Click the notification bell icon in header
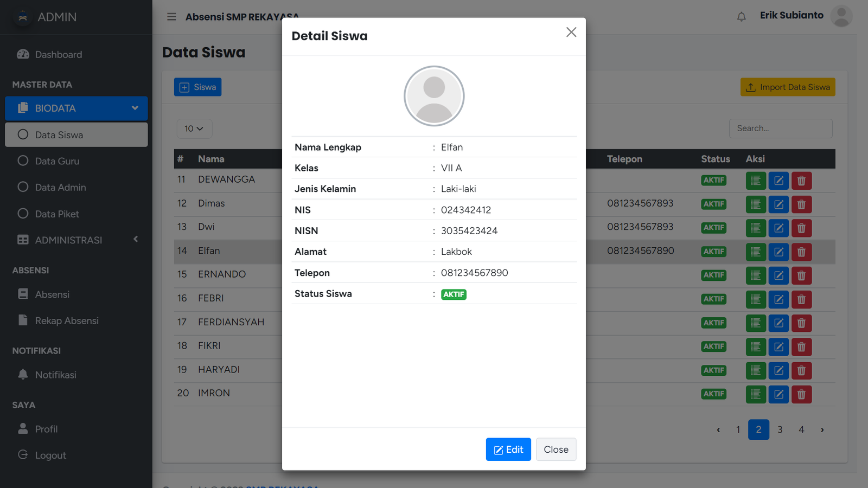The width and height of the screenshot is (868, 488). [741, 17]
